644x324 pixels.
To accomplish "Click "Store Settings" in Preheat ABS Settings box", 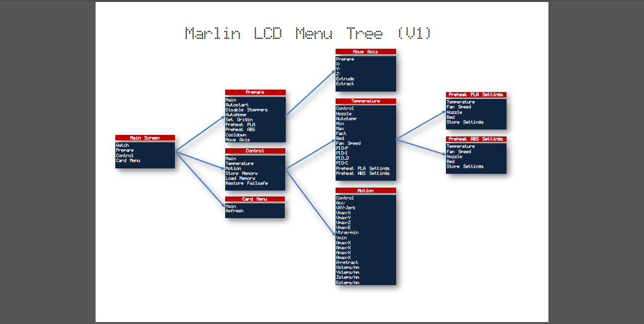I will click(465, 166).
